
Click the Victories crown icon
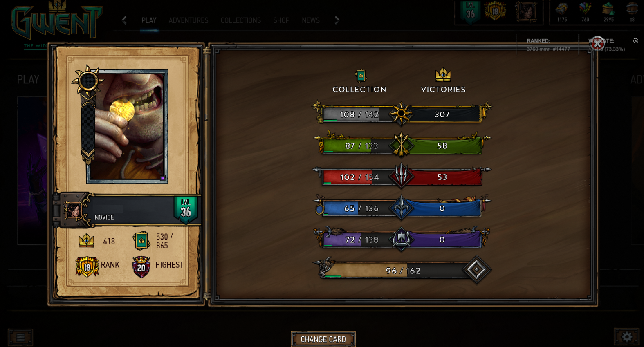[443, 75]
